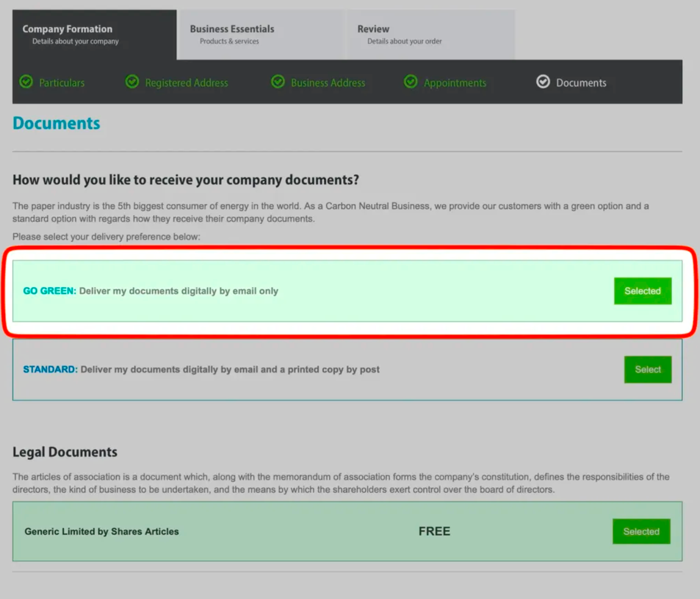
Task: Click Selected for Generic Limited by Shares Articles
Action: pyautogui.click(x=641, y=531)
